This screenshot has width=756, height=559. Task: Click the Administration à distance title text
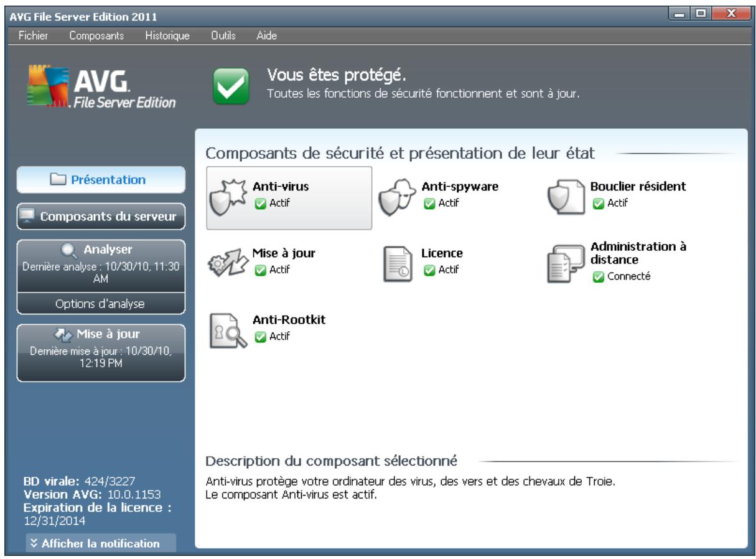point(638,253)
